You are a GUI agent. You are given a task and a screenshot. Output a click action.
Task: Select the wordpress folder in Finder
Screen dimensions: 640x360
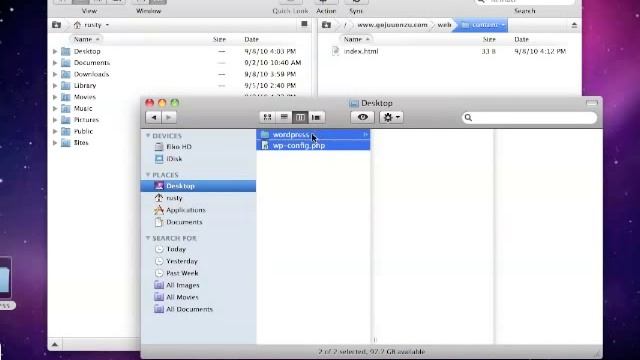[x=313, y=134]
